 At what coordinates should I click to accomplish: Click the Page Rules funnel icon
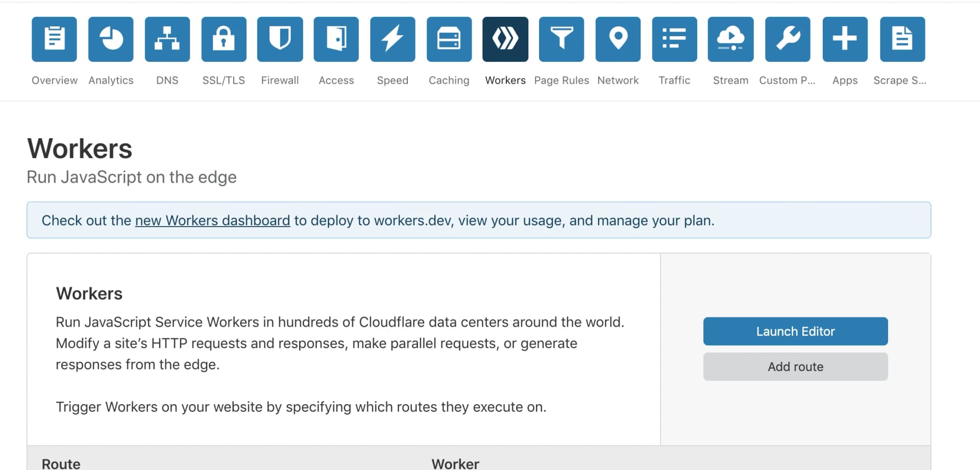click(x=561, y=39)
